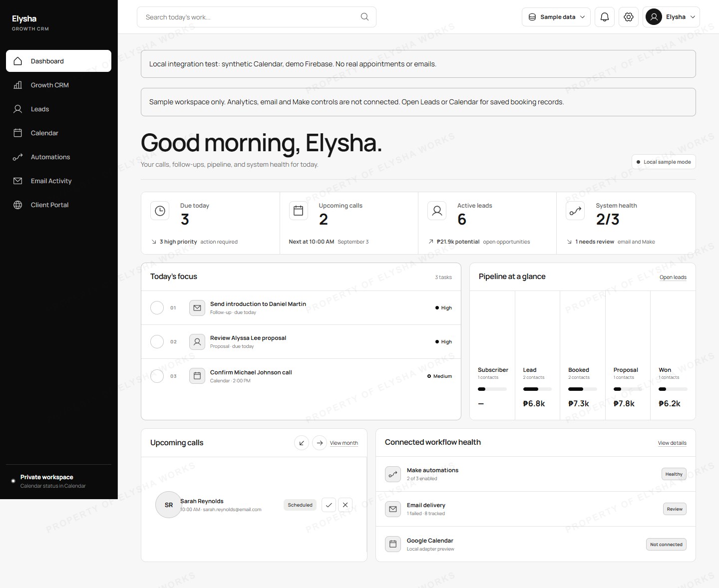This screenshot has height=588, width=719.
Task: Click the search magnifier icon
Action: tap(364, 17)
